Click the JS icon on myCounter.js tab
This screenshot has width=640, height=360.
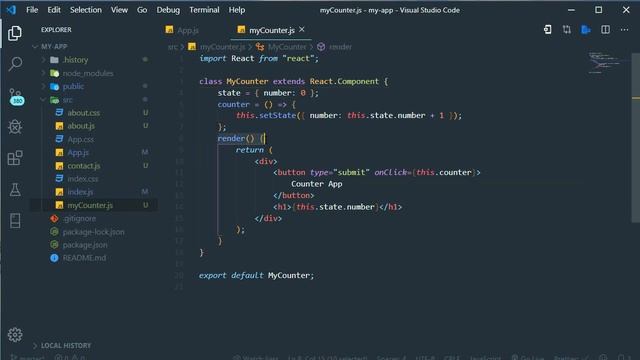pos(241,30)
